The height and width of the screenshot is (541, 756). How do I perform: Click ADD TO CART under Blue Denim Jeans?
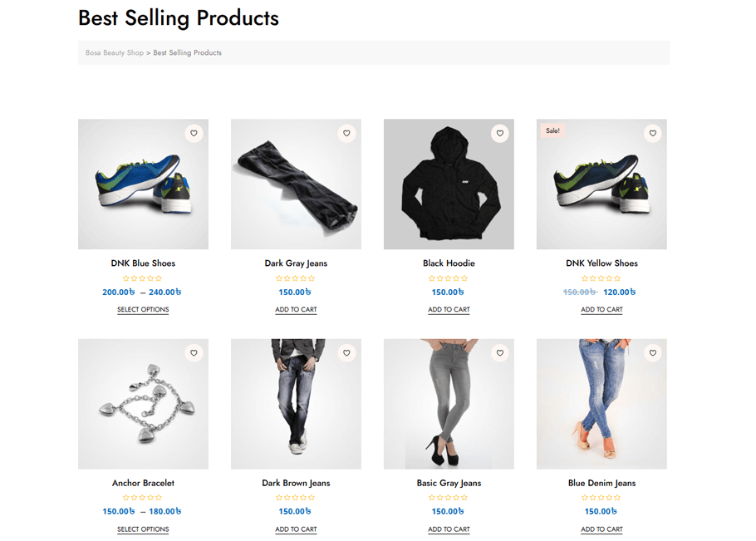[601, 529]
